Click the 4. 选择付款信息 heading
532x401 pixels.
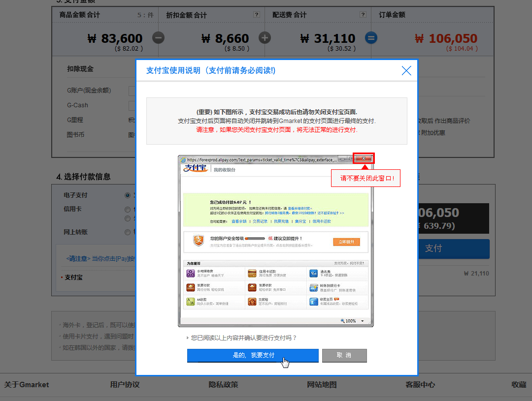83,177
